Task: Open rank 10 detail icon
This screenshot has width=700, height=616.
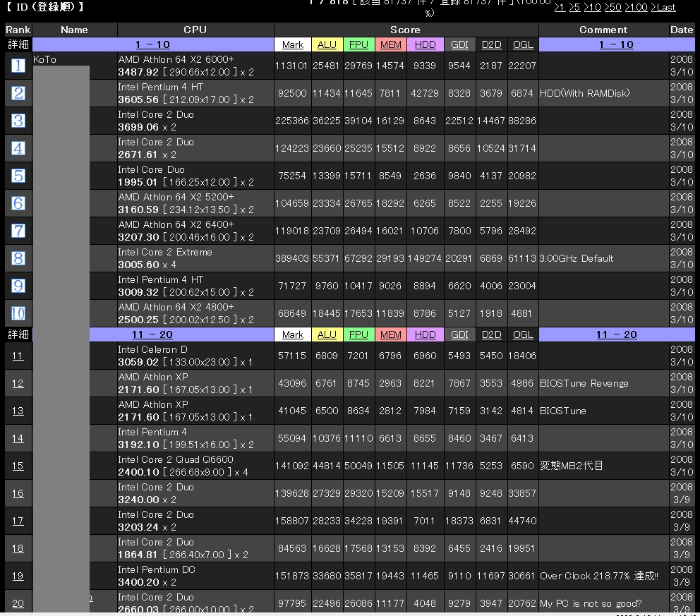Action: click(18, 313)
